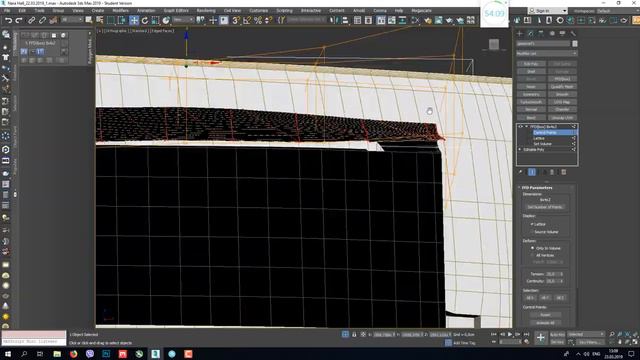640x360 pixels.
Task: Toggle the 3D Snaps button
Action: coord(236,20)
